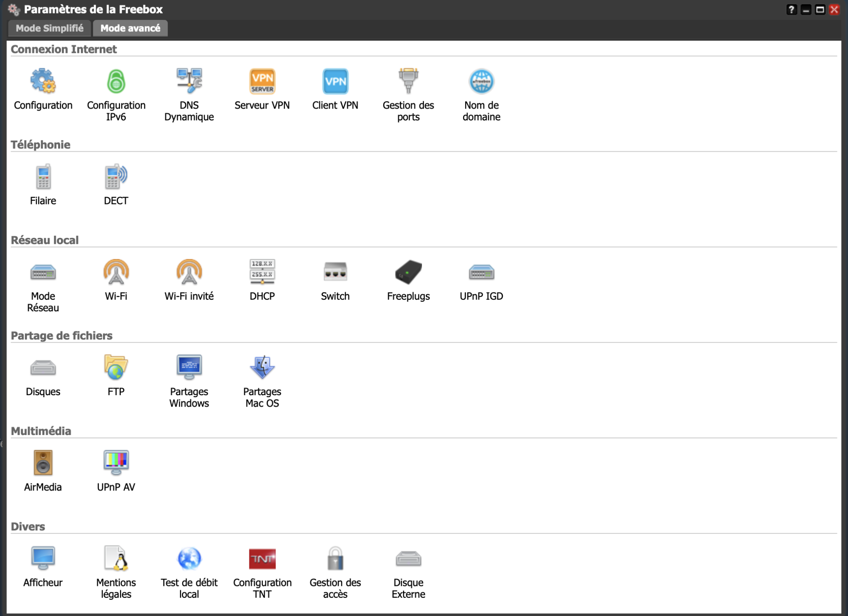
Task: Open the FTP folder icon
Action: coord(116,367)
